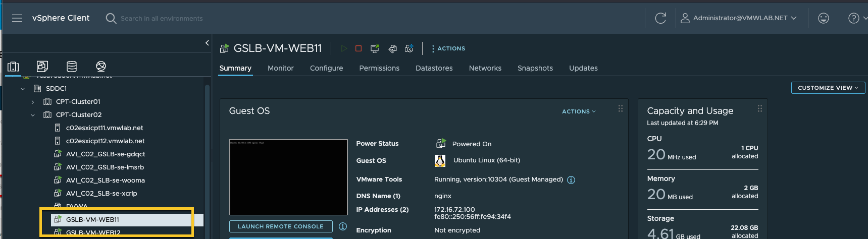Select CPT-Cluster02 in the inventory tree

pyautogui.click(x=79, y=115)
